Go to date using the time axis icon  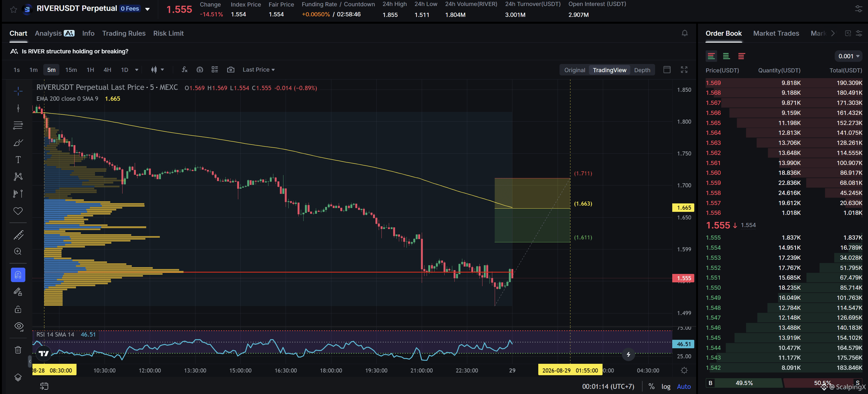tap(44, 386)
